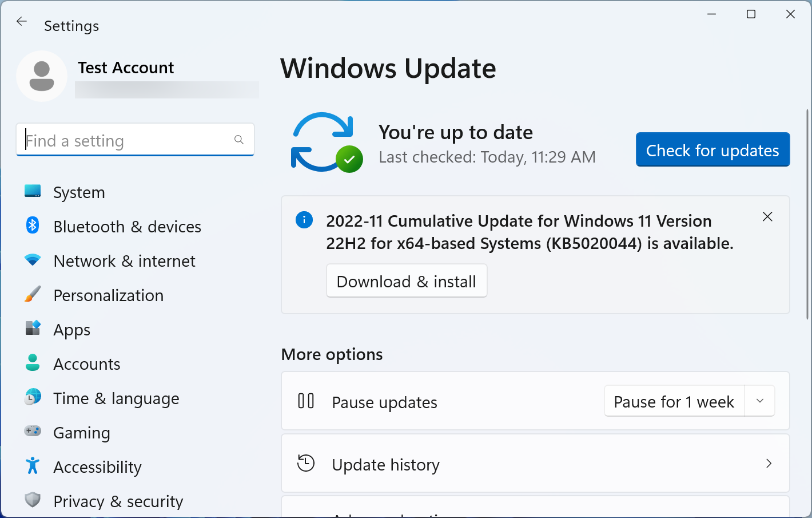The height and width of the screenshot is (518, 812).
Task: Click the Update history clock icon
Action: pyautogui.click(x=306, y=463)
